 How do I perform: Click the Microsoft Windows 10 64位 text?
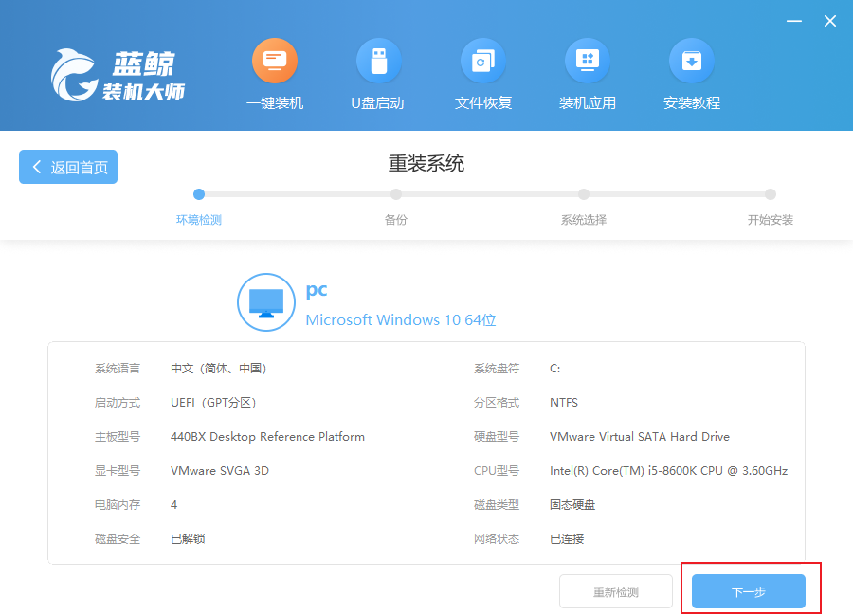[x=401, y=320]
